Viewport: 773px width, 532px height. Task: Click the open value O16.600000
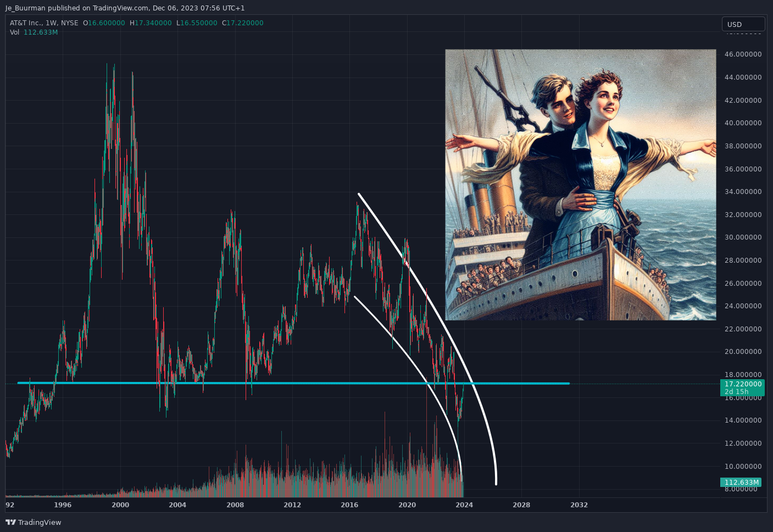click(x=104, y=23)
